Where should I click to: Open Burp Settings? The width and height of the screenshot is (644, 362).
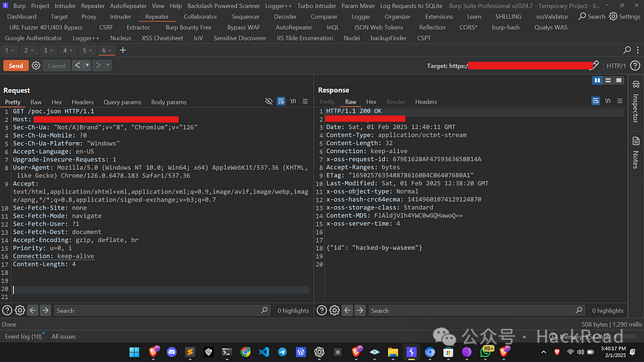(625, 16)
